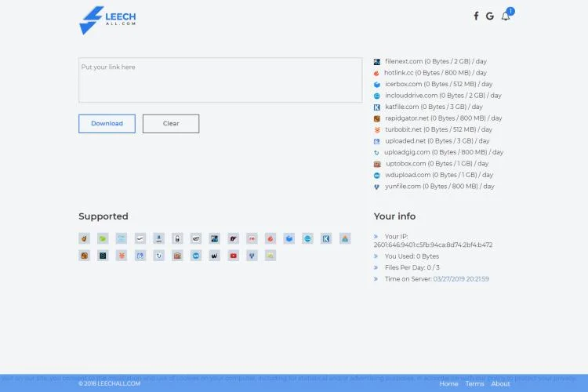Image resolution: width=588 pixels, height=392 pixels.
Task: Focus the "Put your link here" text box
Action: click(x=220, y=80)
